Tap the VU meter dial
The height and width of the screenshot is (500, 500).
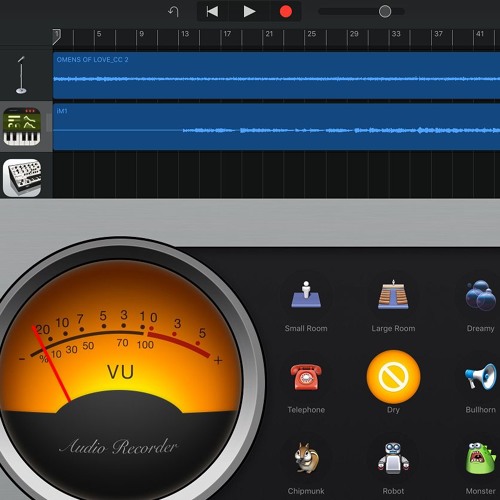click(120, 370)
